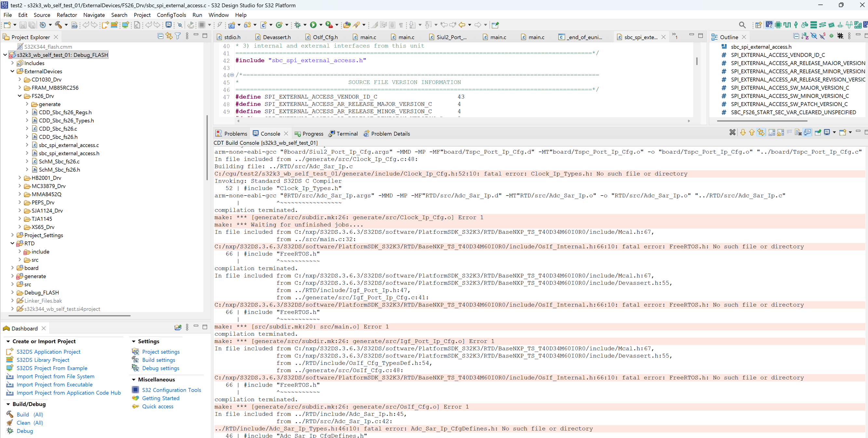The width and height of the screenshot is (868, 438).
Task: Toggle Show Whitespace Characters in the editor
Action: [401, 25]
